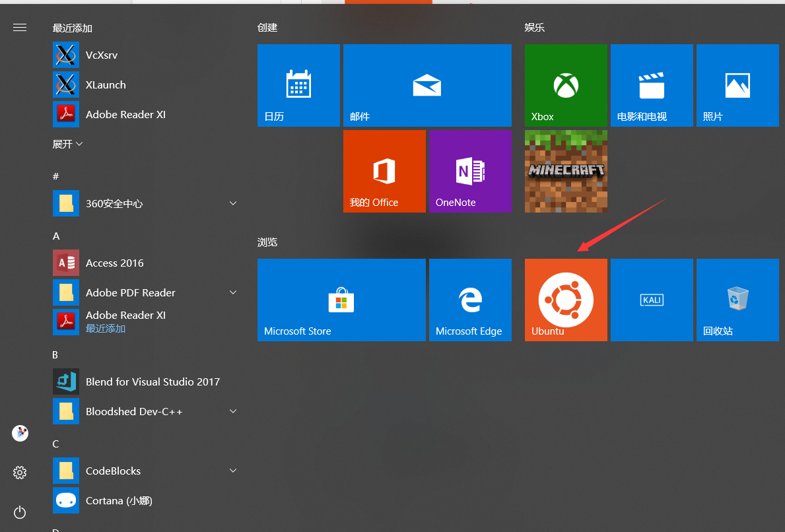Open the 日历 calendar tile
Viewport: 785px width, 532px height.
pos(298,85)
